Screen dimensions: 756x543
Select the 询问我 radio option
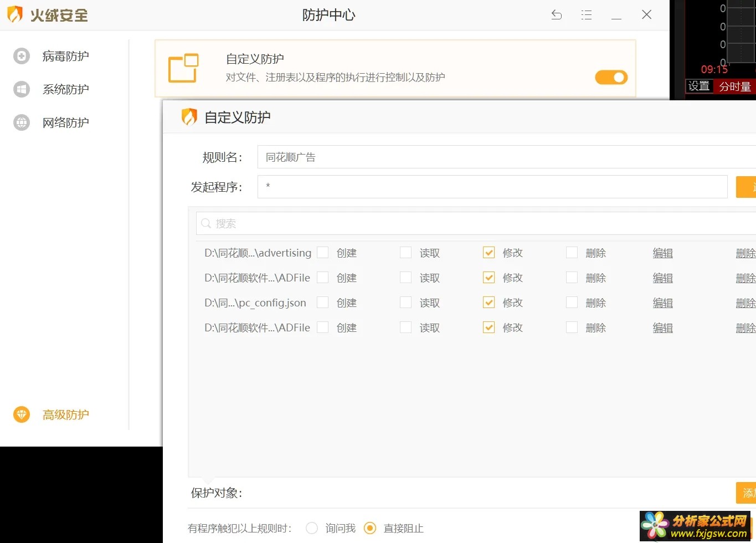tap(312, 528)
